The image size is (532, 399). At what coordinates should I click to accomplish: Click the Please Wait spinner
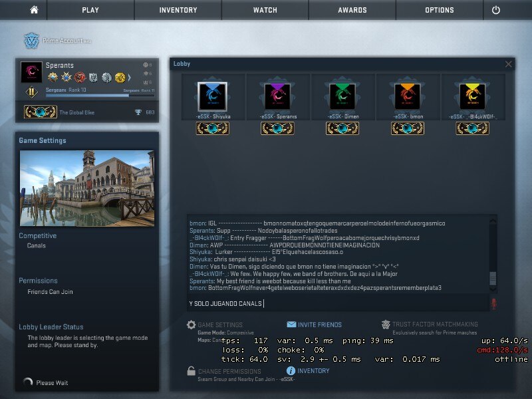pyautogui.click(x=28, y=382)
